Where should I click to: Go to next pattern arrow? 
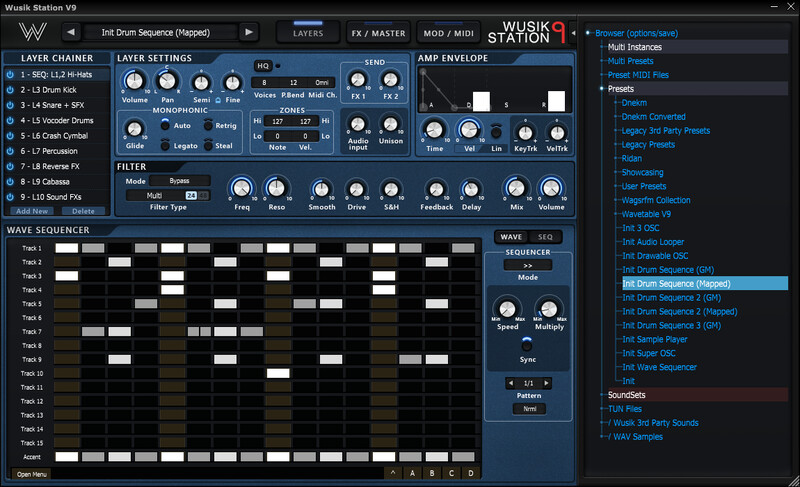click(546, 383)
